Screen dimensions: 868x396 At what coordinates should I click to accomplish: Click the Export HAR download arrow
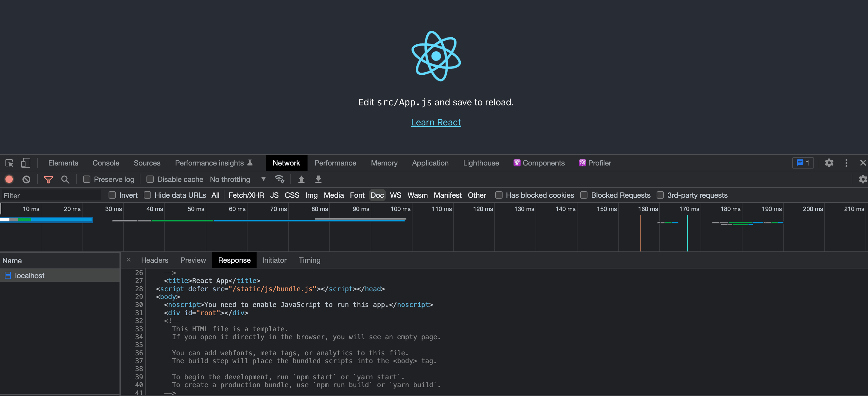pyautogui.click(x=318, y=179)
